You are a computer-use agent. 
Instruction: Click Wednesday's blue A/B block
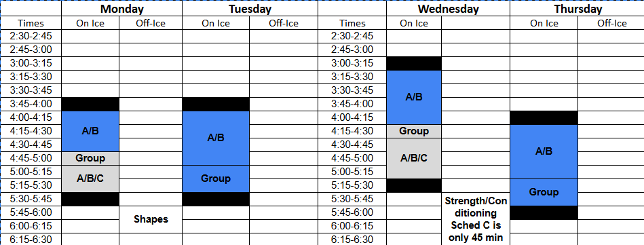[414, 98]
